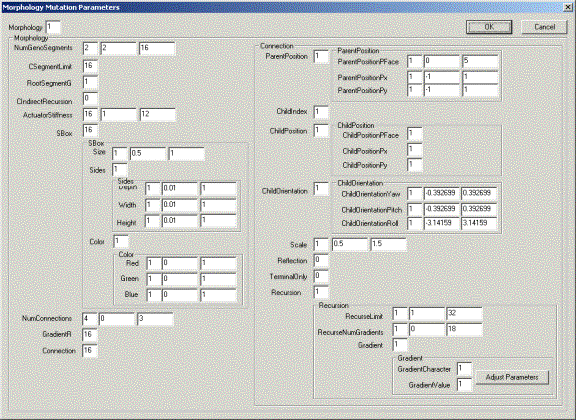Select the RecurseLimit maximum field showing 32
Viewport: 576px width, 420px height.
point(464,314)
